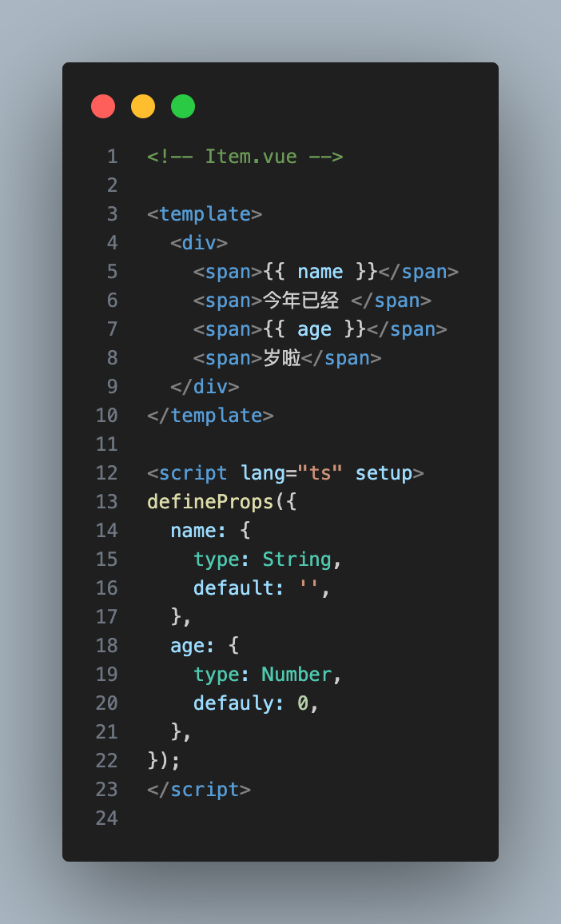
Task: Click the closing script tag on line 23
Action: point(199,790)
